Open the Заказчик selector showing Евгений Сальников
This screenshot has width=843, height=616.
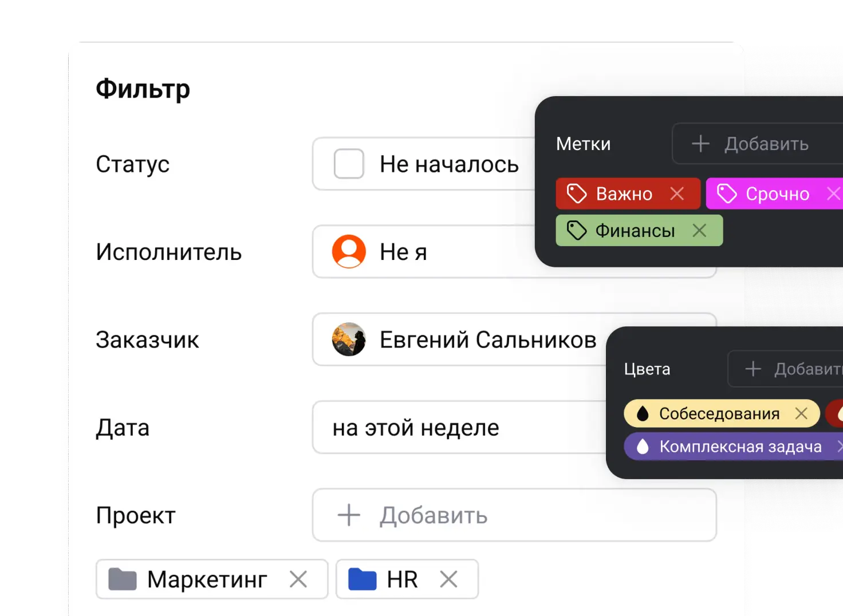tap(487, 339)
